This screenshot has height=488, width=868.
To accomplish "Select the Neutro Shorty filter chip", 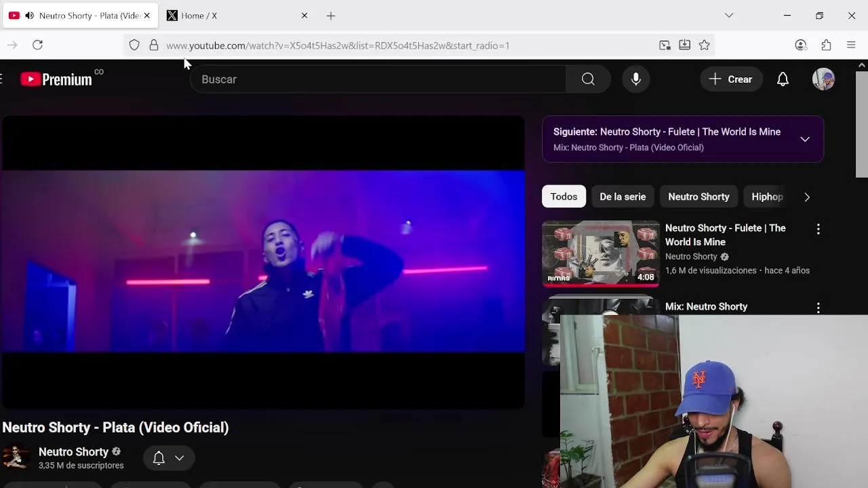I will point(698,197).
